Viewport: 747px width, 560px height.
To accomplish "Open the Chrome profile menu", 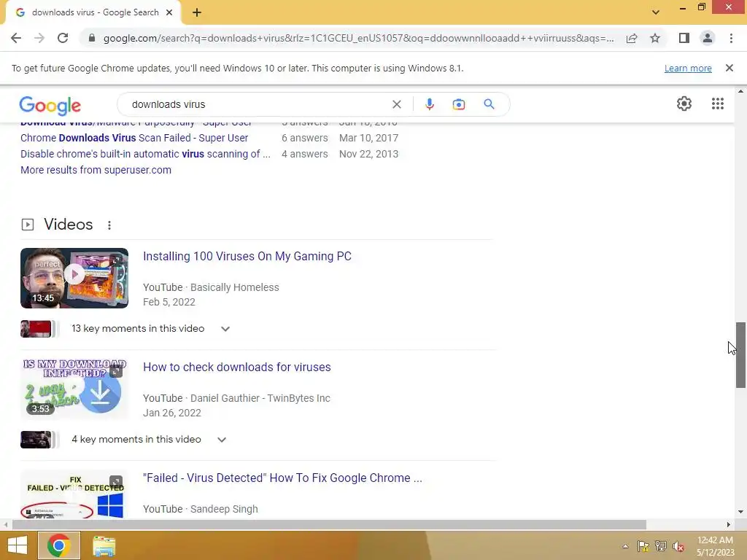I will click(x=708, y=38).
